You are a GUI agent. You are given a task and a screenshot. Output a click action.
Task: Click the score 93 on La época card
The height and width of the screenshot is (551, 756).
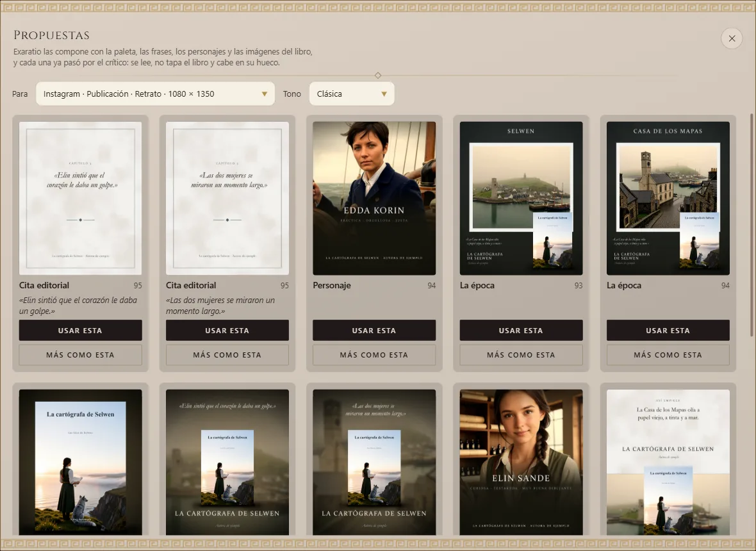[578, 285]
